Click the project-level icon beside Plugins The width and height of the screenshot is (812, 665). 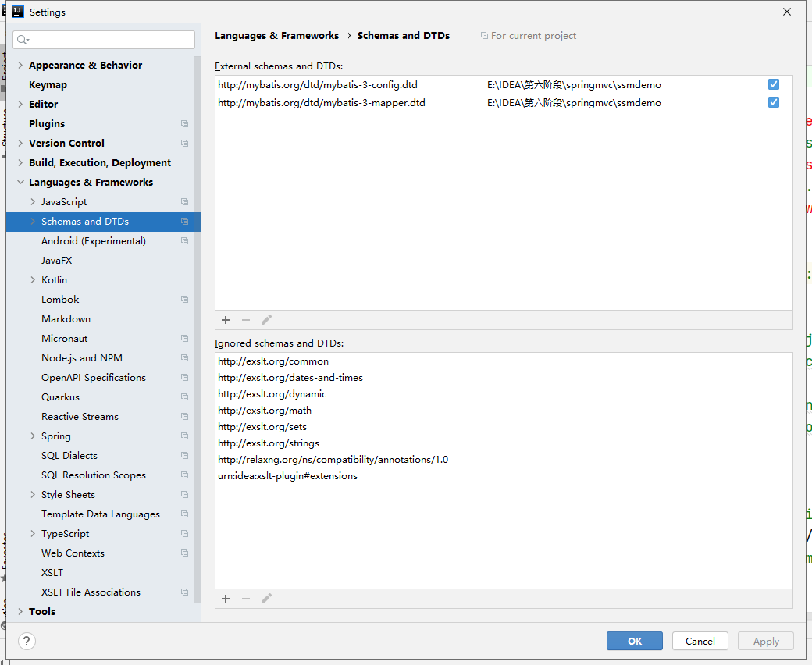tap(184, 123)
